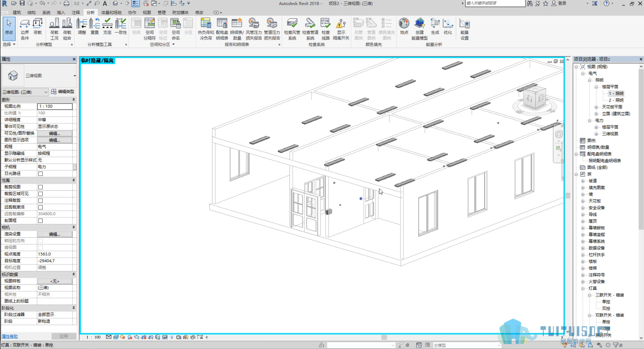Open the 三维视图: (三维) instance dropdown
This screenshot has height=349, width=644.
tap(25, 92)
